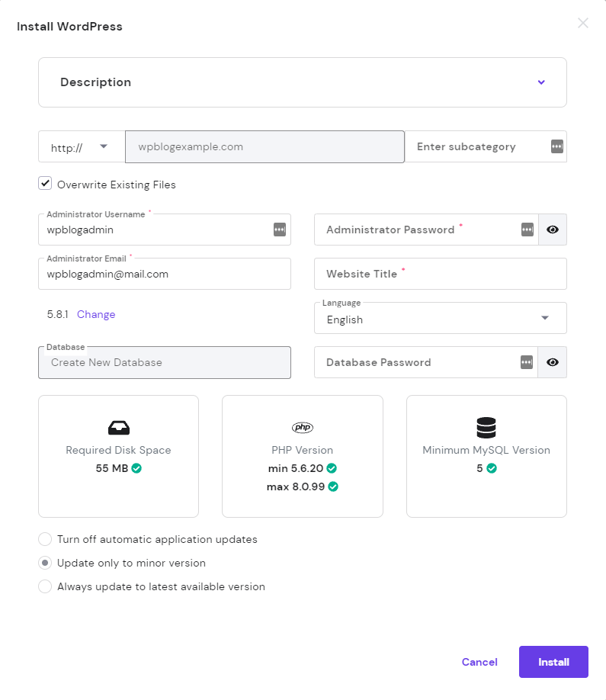Focus the Website Title field
Image resolution: width=606 pixels, height=700 pixels.
click(x=441, y=274)
